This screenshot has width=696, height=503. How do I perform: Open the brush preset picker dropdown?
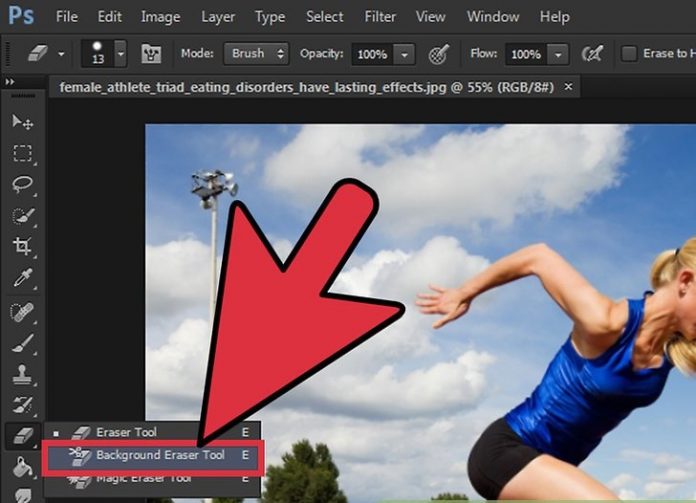(x=121, y=54)
